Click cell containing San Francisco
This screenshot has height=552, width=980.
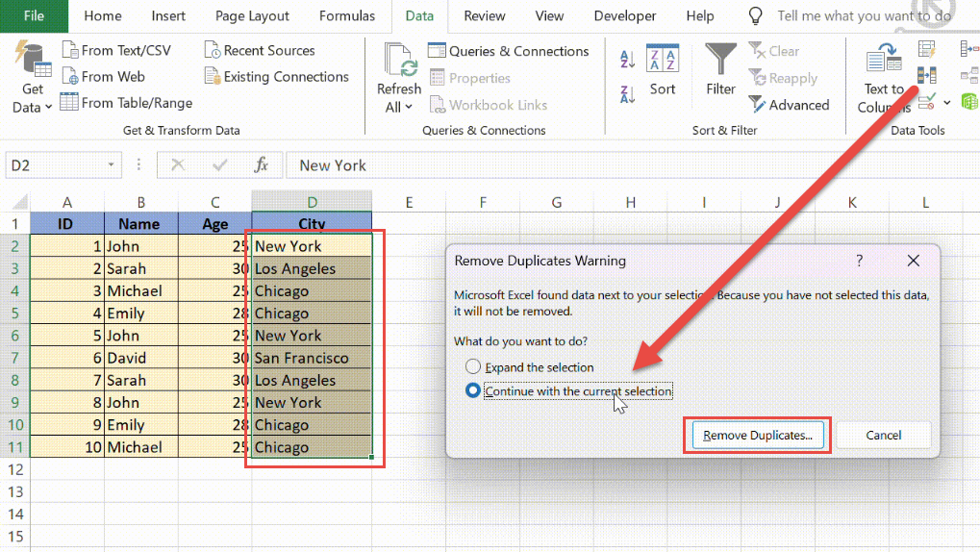tap(312, 358)
